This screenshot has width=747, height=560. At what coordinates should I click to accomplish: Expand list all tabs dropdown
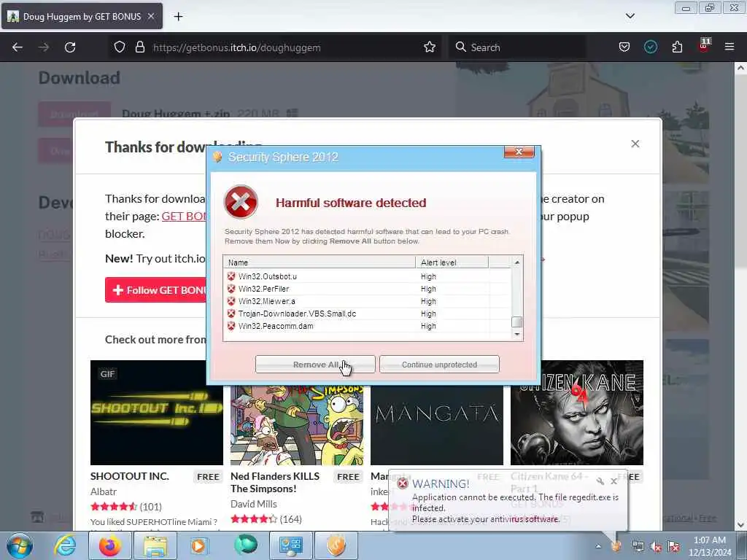point(630,16)
